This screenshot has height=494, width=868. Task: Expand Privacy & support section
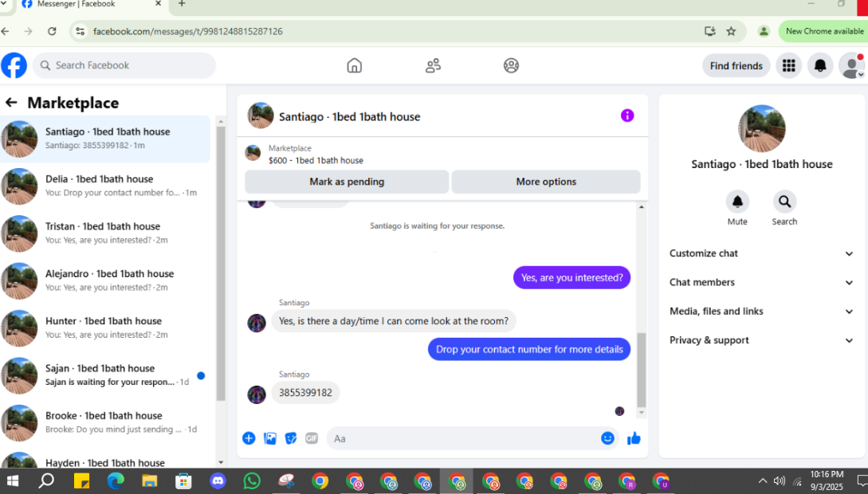(x=761, y=340)
